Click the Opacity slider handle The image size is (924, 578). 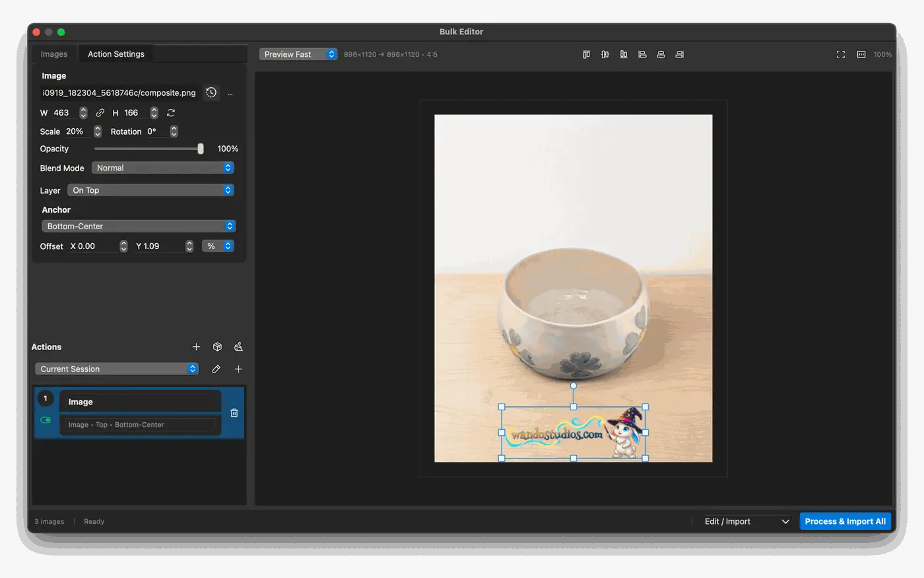[201, 149]
